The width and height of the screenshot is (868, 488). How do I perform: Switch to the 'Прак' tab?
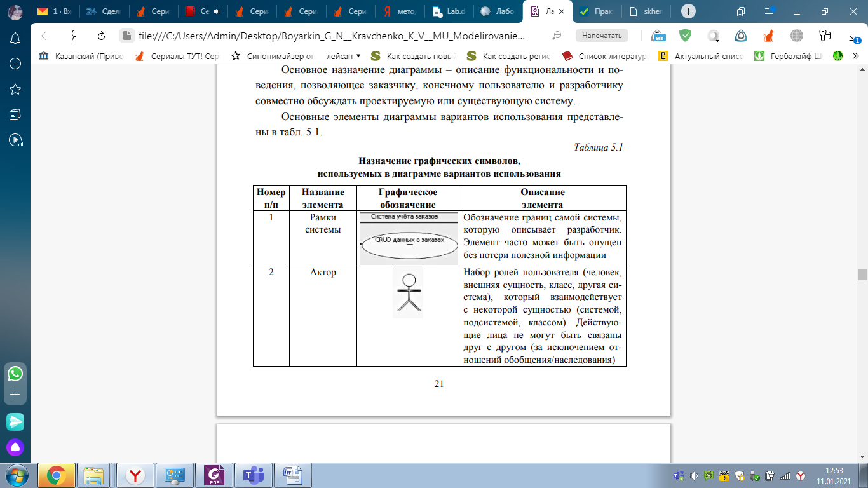597,11
